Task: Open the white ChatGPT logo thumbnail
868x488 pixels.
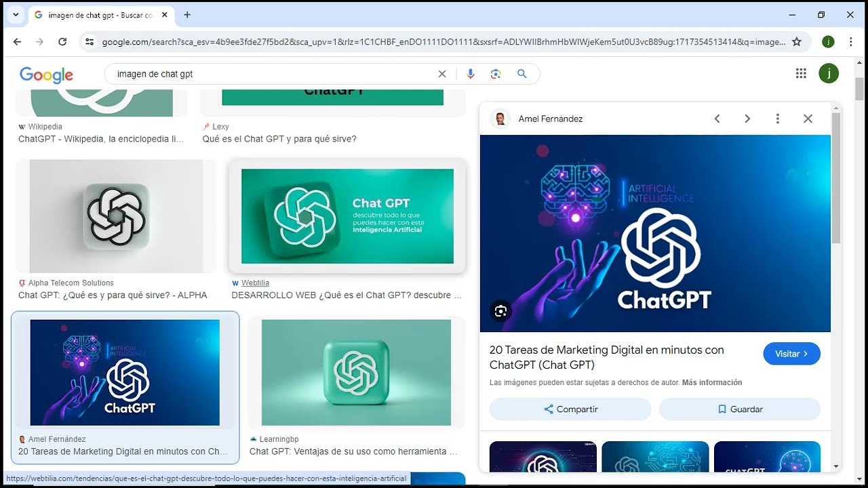Action: [116, 216]
